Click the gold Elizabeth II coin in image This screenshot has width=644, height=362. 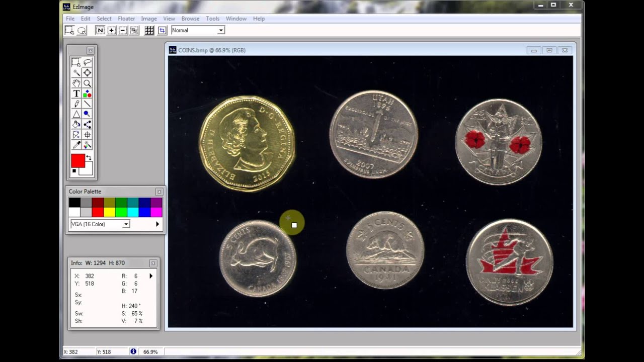point(247,143)
